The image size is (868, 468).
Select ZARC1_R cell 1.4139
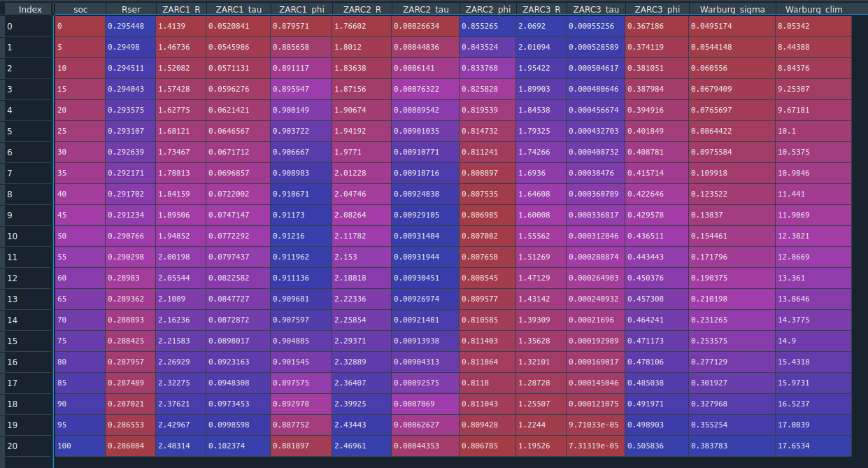point(181,27)
